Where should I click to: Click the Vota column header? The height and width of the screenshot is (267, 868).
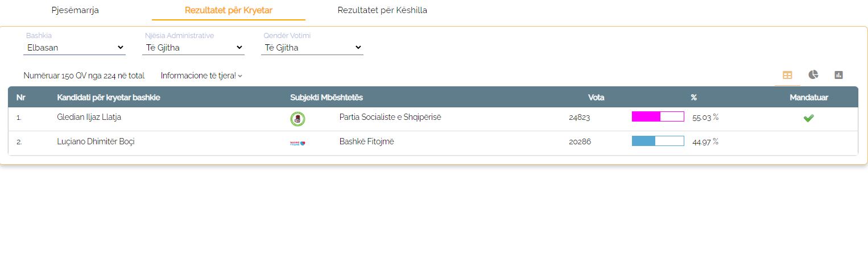click(x=596, y=97)
